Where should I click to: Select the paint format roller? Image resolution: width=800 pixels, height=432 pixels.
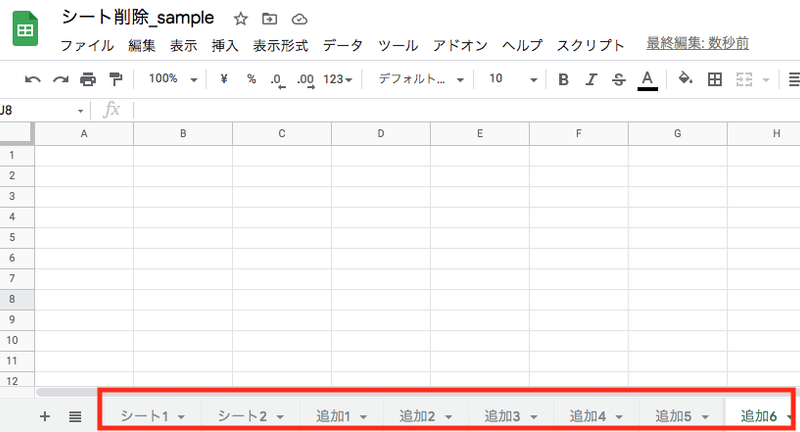tap(116, 79)
